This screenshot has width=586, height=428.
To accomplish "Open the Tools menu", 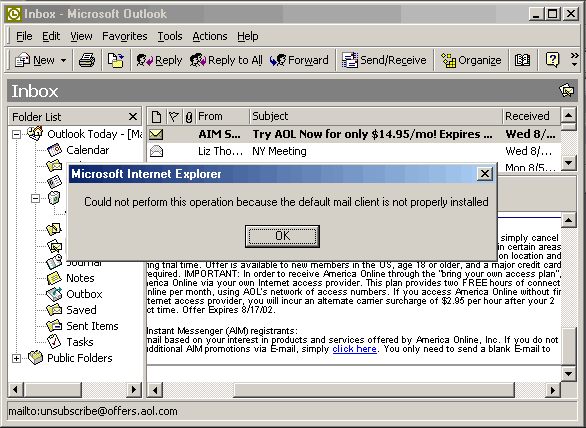I will [x=170, y=36].
